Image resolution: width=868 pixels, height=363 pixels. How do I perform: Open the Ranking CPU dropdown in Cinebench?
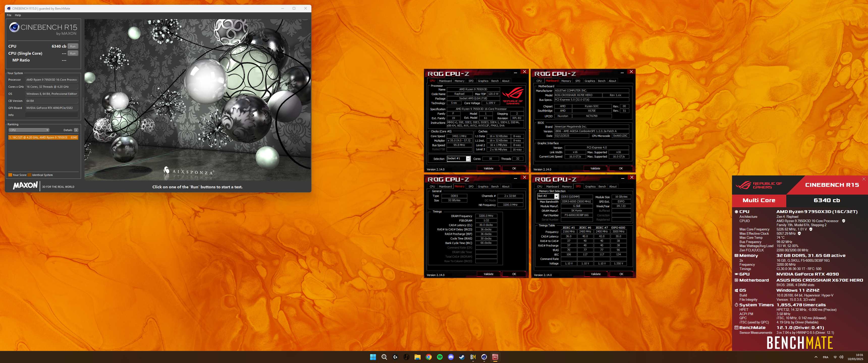pos(29,130)
